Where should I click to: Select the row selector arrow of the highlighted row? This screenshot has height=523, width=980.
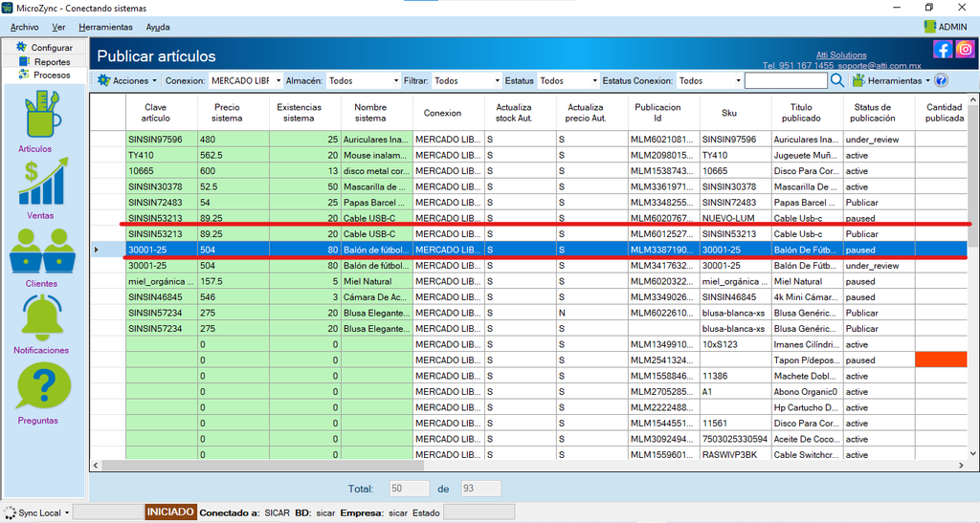97,250
